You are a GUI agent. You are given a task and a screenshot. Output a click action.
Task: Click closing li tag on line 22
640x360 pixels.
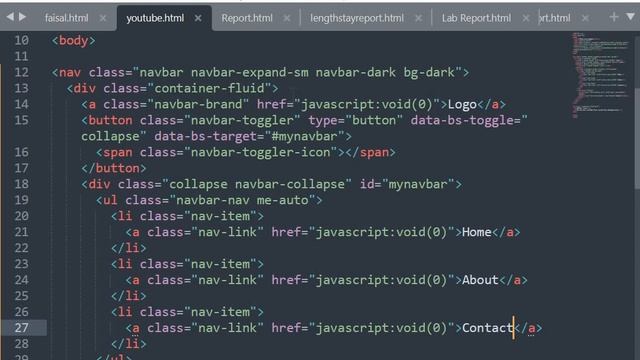pos(129,248)
